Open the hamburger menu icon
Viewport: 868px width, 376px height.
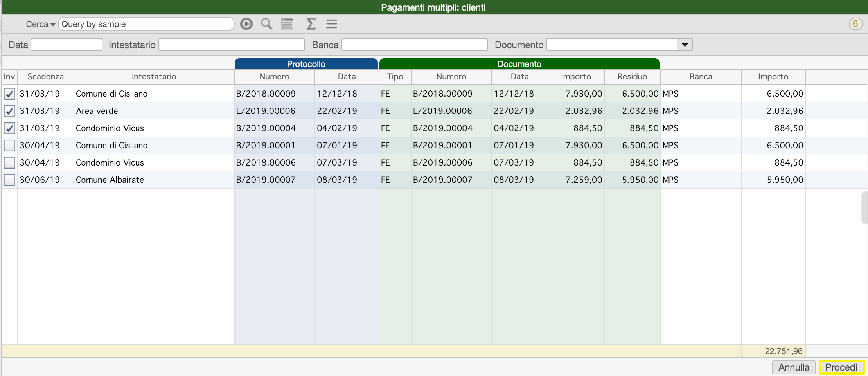click(332, 24)
